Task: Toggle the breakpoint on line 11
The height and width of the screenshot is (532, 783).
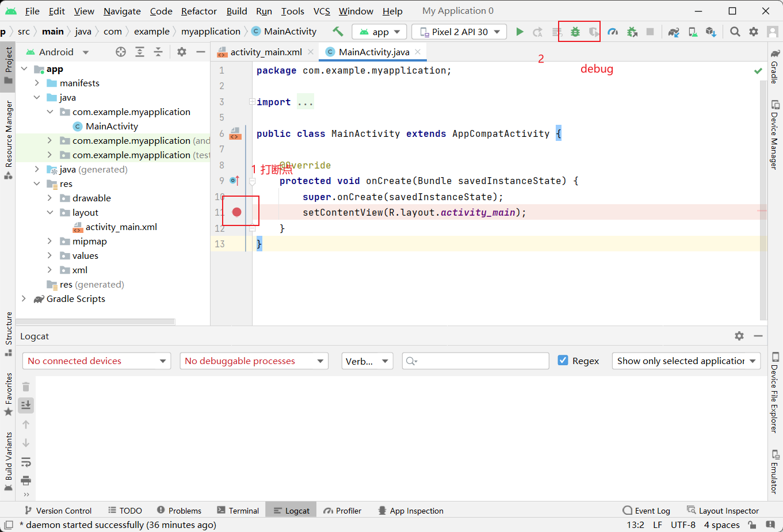Action: click(x=236, y=212)
